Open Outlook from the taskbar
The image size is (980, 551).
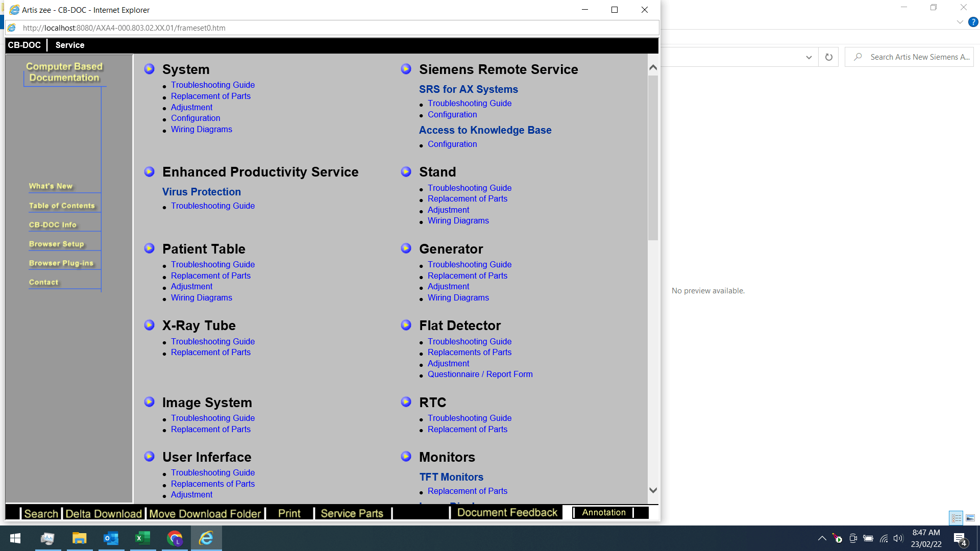(x=111, y=538)
